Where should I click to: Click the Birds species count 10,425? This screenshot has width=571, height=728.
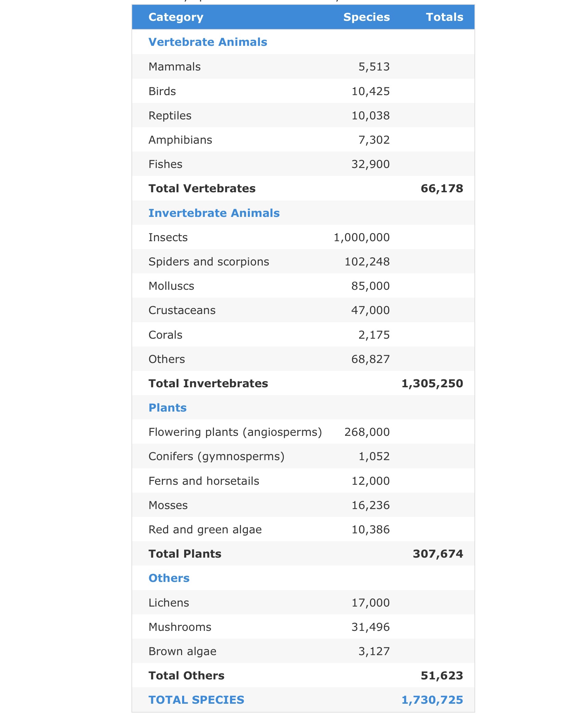[x=371, y=91]
